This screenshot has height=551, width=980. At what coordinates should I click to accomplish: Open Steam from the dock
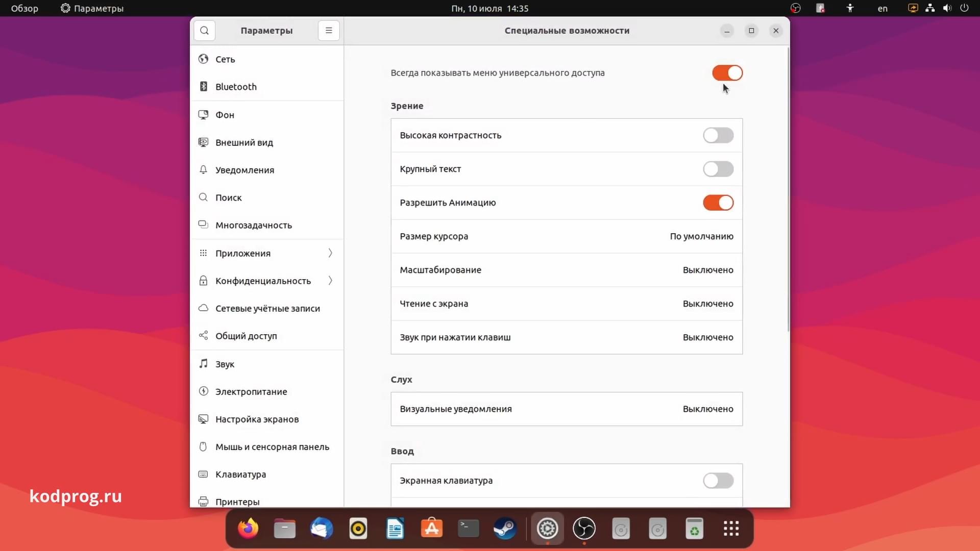click(x=505, y=529)
